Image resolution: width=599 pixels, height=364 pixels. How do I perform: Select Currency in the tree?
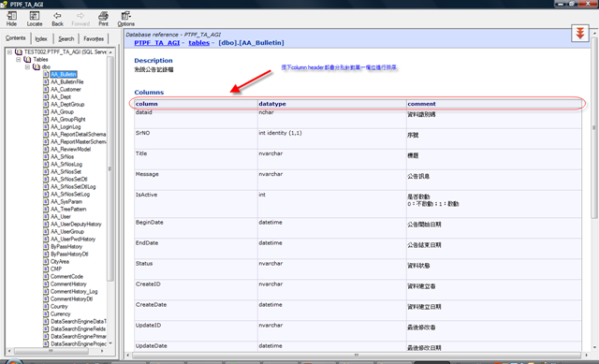pos(60,314)
